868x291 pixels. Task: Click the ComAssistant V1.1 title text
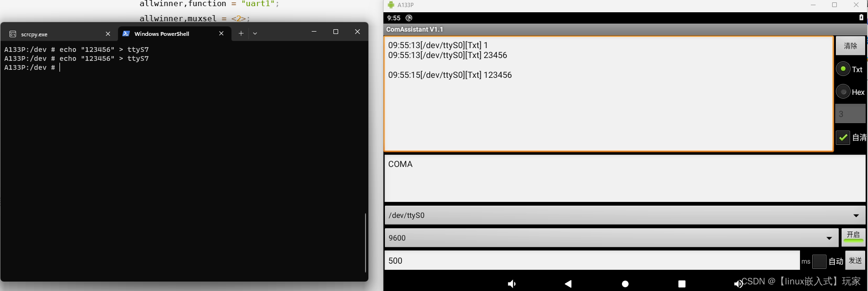pos(415,29)
